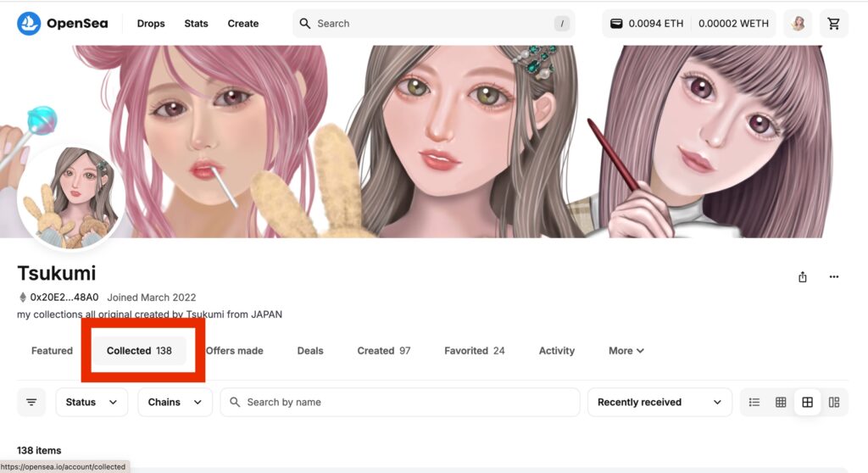Expand the Chains filter dropdown
Image resolution: width=868 pixels, height=473 pixels.
[175, 402]
